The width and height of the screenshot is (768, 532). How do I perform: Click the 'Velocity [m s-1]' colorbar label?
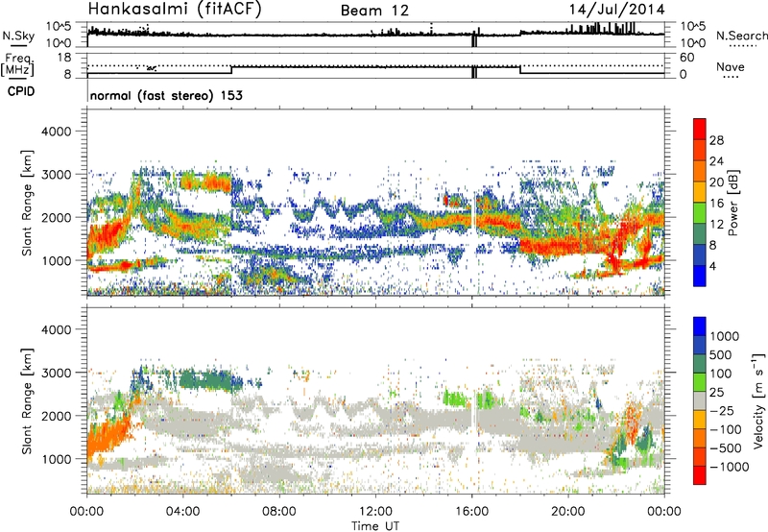point(758,400)
